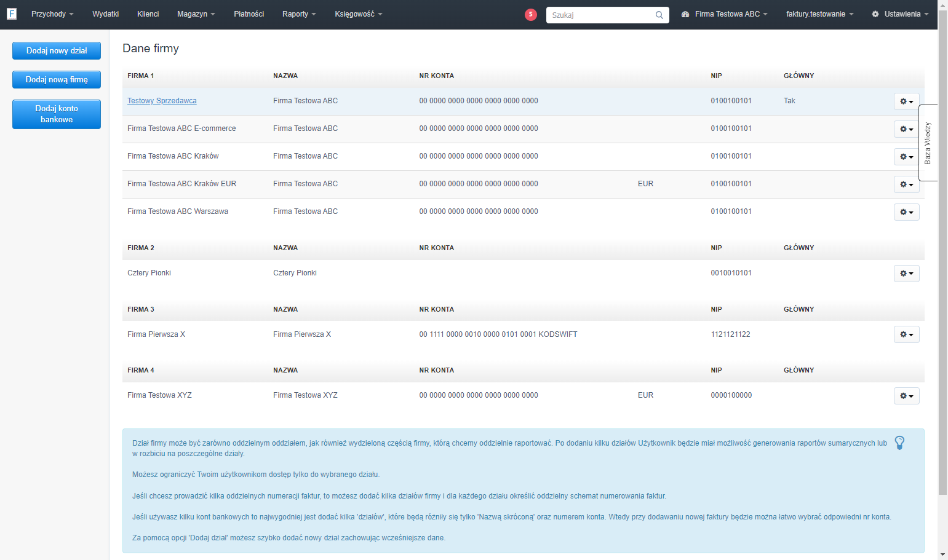Open gear menu for Firma Testowa ABC Kraków EUR
The height and width of the screenshot is (560, 948).
906,184
